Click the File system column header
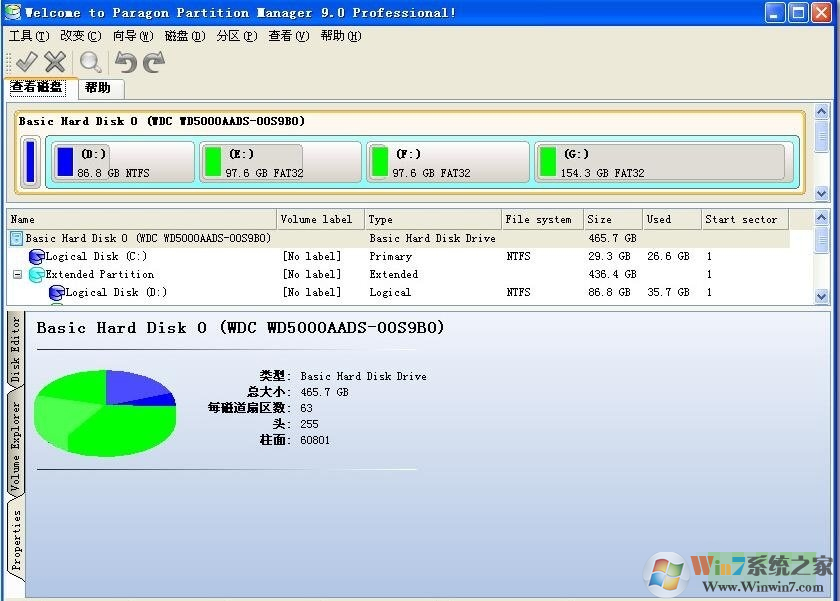The width and height of the screenshot is (840, 601). (540, 219)
